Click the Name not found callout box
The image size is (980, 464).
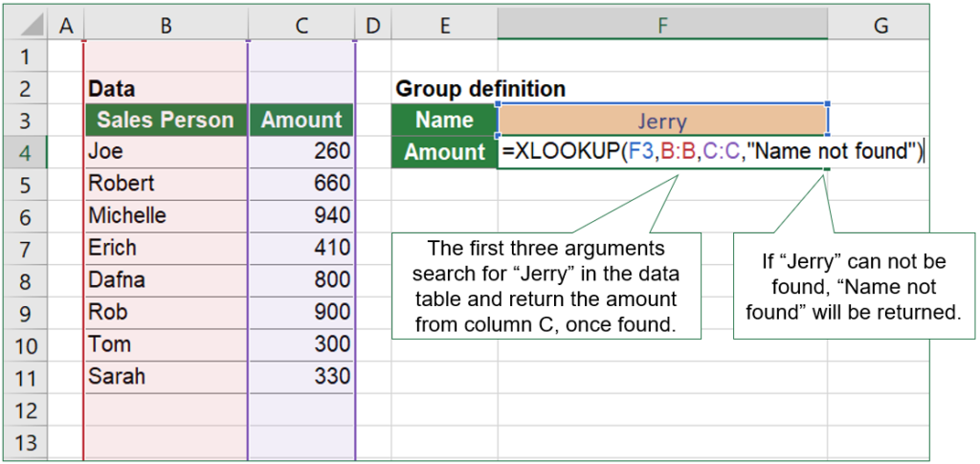click(854, 286)
